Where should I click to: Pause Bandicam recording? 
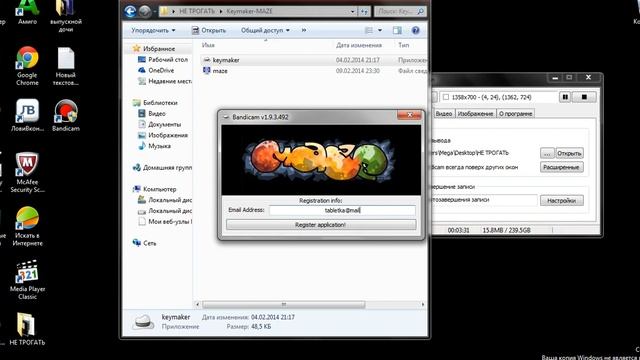click(x=565, y=97)
